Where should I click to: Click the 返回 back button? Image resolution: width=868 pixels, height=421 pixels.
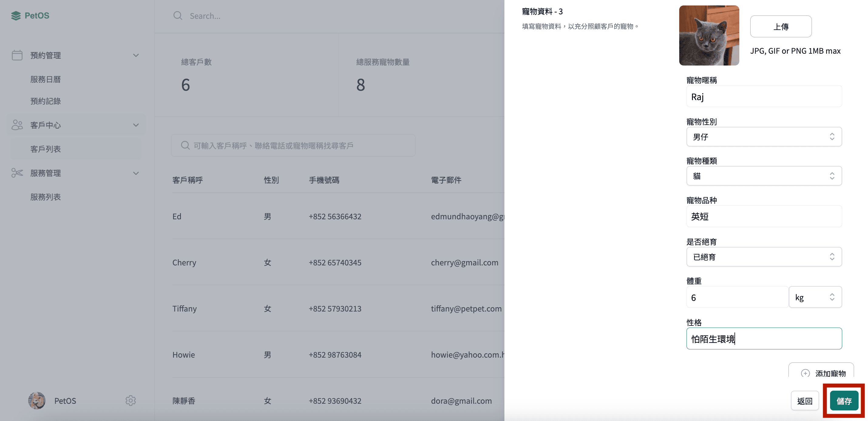[x=805, y=400]
